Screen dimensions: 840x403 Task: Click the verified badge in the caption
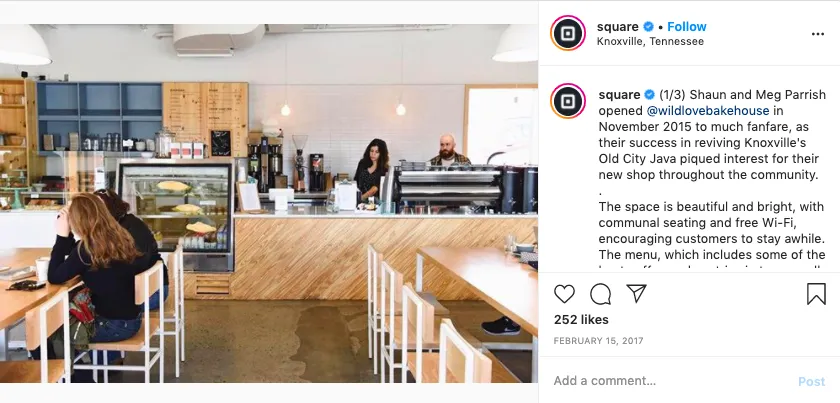tap(649, 95)
